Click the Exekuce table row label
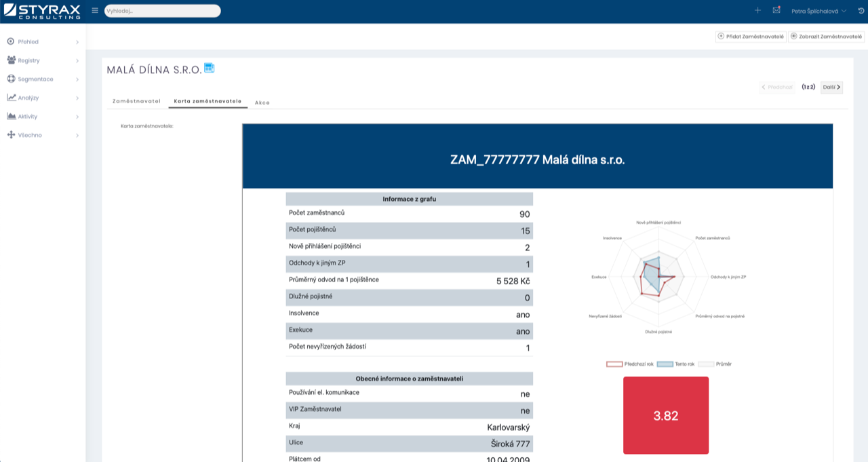This screenshot has width=868, height=462. (300, 330)
